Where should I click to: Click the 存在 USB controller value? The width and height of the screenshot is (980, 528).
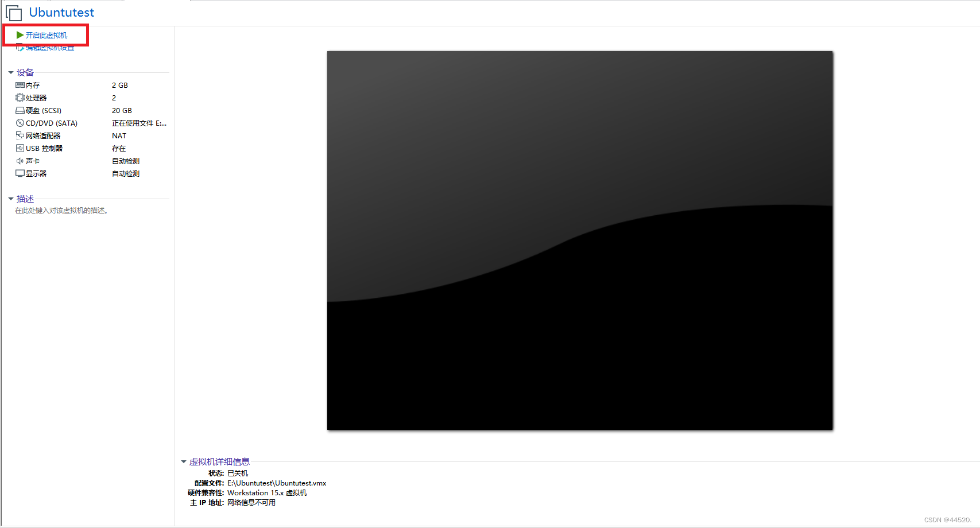click(119, 149)
